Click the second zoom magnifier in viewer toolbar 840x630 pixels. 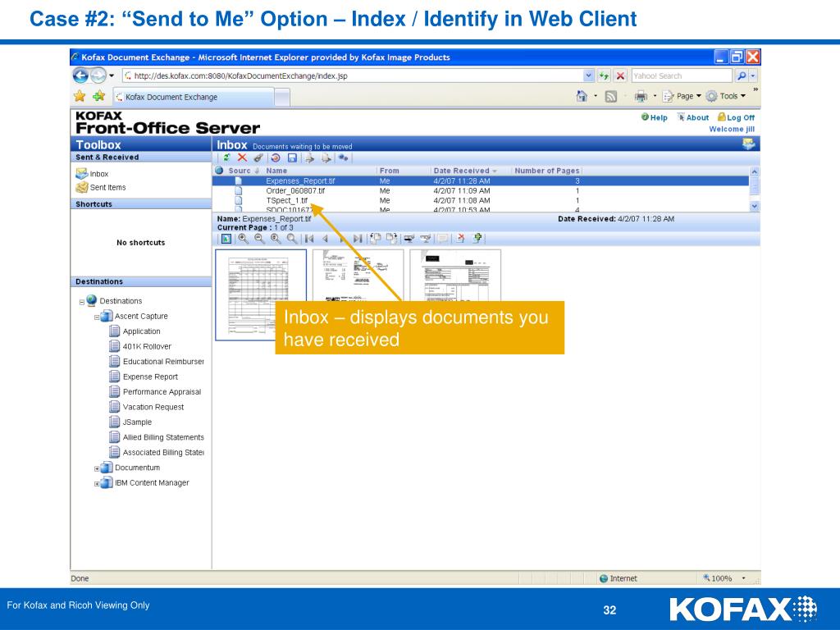coord(259,239)
